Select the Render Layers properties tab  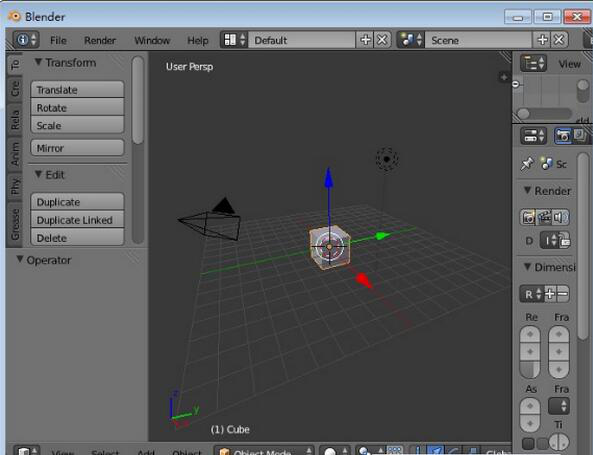(580, 136)
